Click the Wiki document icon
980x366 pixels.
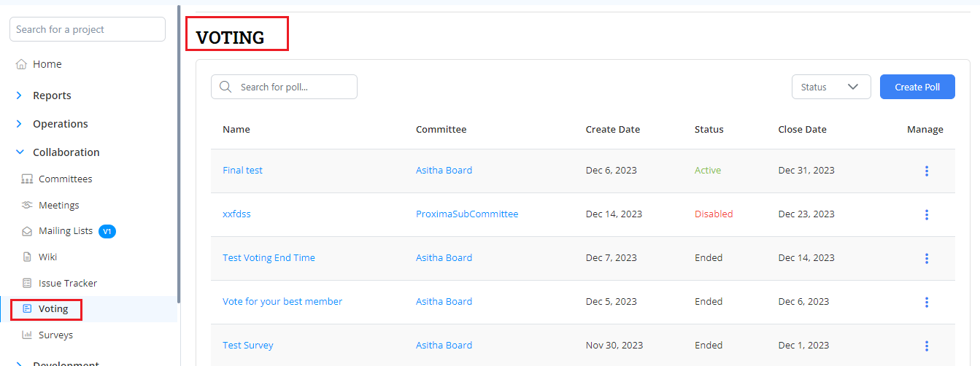(x=27, y=257)
